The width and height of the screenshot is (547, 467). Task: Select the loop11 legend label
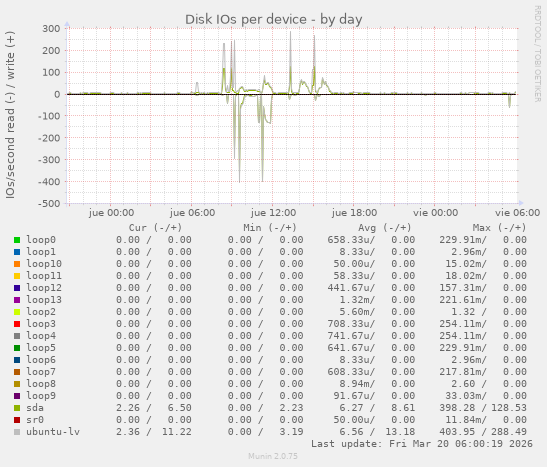pyautogui.click(x=44, y=276)
